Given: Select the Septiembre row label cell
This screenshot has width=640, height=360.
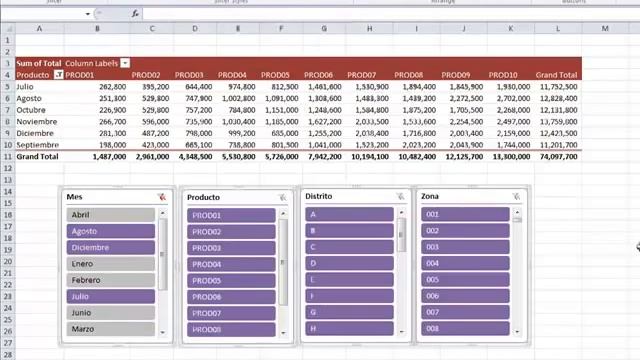Looking at the screenshot, I should click(x=40, y=145).
